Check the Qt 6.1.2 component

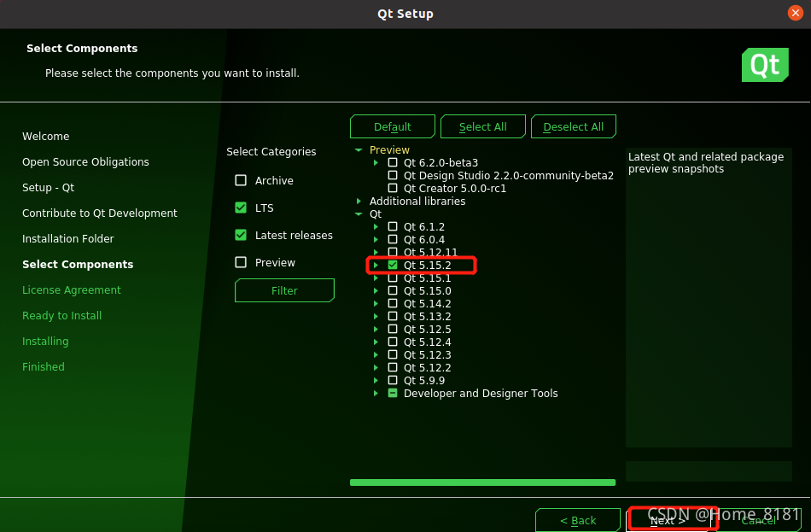coord(393,226)
